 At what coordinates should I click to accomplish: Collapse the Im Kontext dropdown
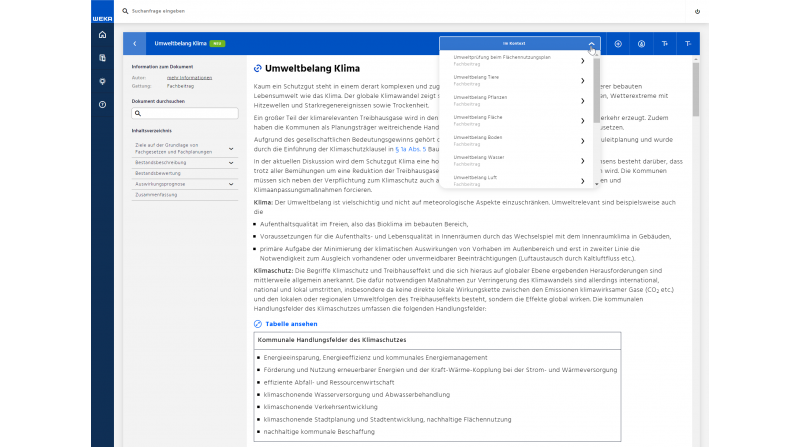tap(591, 44)
